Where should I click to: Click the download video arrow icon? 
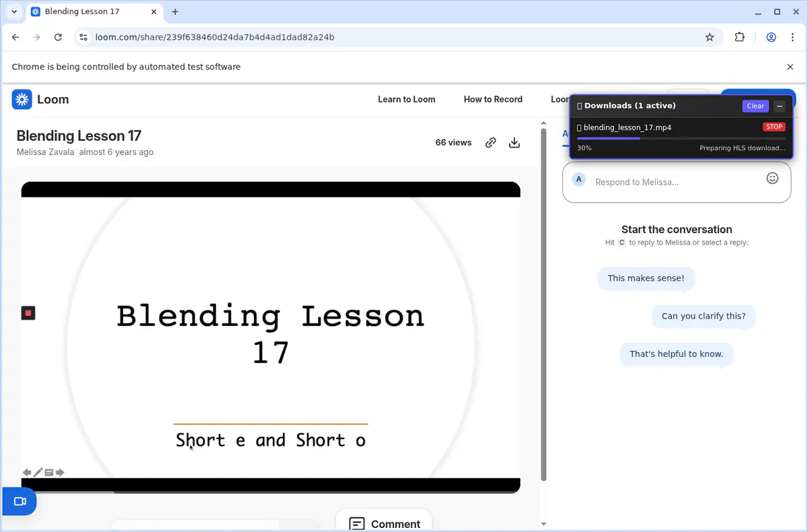pos(514,143)
